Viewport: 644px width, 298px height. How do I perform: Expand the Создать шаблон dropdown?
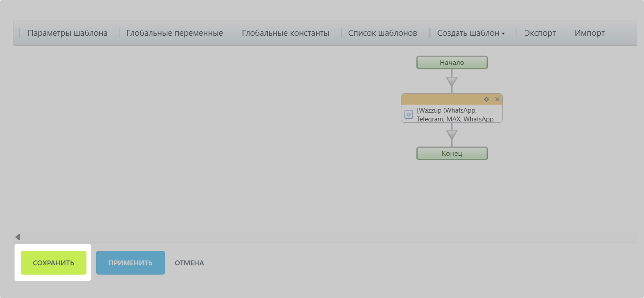click(471, 33)
